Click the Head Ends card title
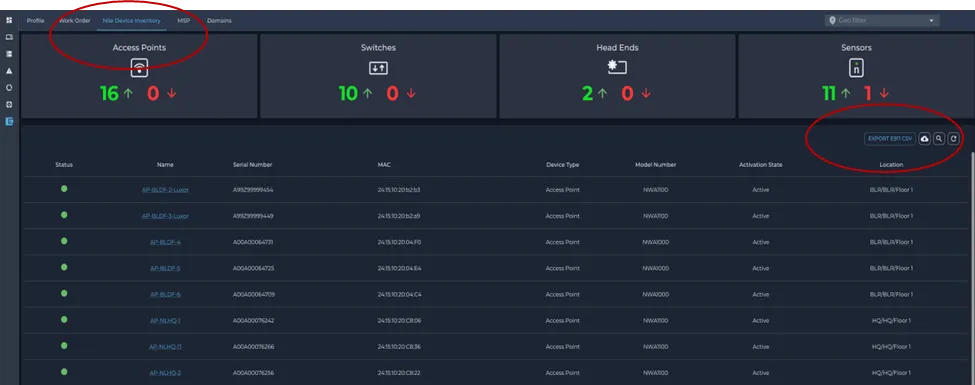Viewport: 975px width, 385px height. tap(617, 47)
